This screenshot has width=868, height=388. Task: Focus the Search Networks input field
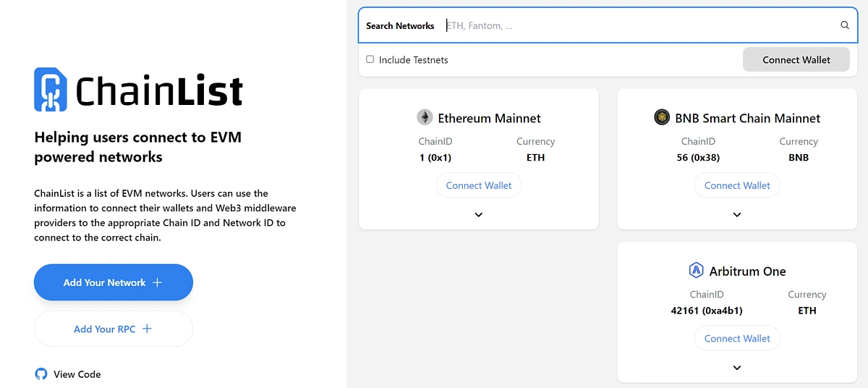pyautogui.click(x=637, y=25)
